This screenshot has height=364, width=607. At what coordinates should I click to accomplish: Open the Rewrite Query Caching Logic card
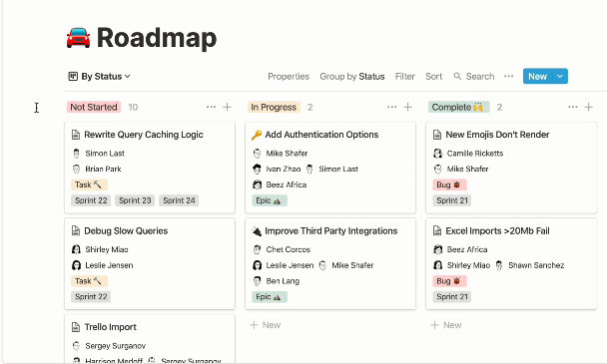point(150,168)
